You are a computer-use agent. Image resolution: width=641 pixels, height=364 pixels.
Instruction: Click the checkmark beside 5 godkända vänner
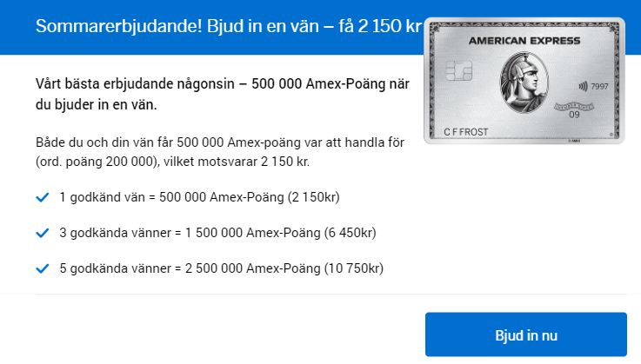click(x=42, y=269)
